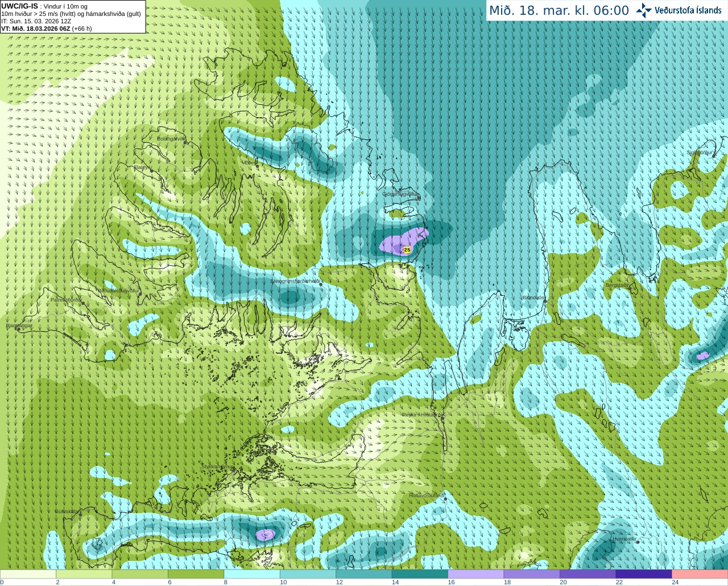The height and width of the screenshot is (586, 728).
Task: Click the 10–12 m/s turquoise legend swatch
Action: click(308, 574)
